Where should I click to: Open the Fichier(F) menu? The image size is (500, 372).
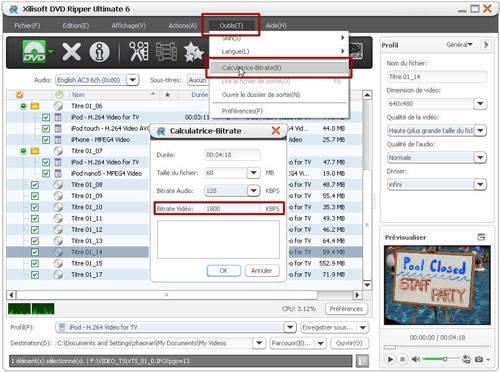(x=27, y=26)
